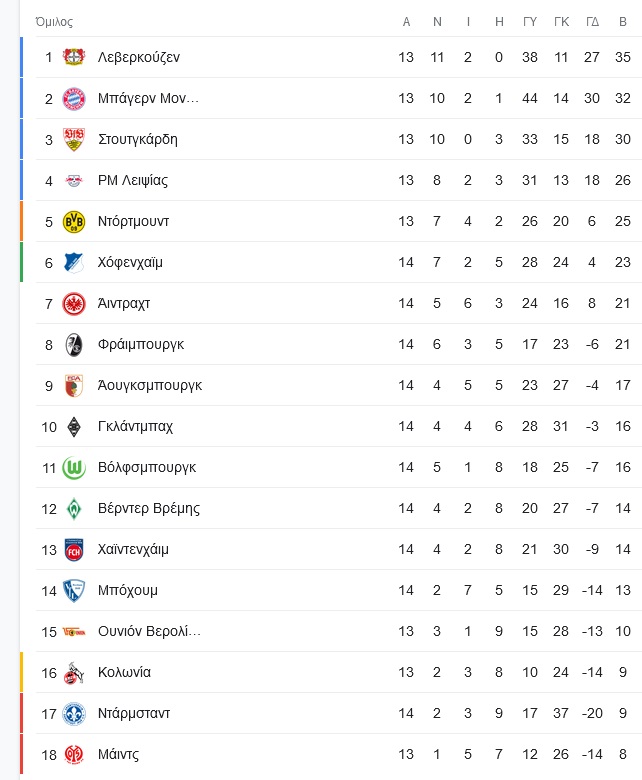Click the Werder Bremen diamond crest
Image resolution: width=642 pixels, height=780 pixels.
click(74, 508)
